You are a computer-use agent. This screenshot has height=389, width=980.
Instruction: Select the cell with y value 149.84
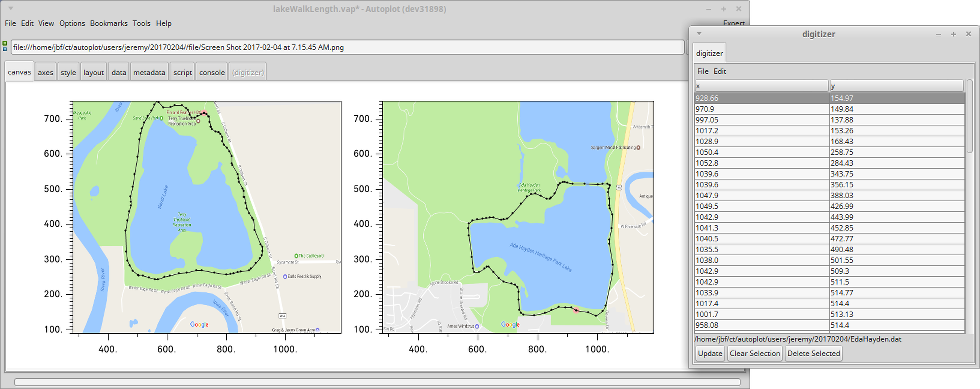897,109
